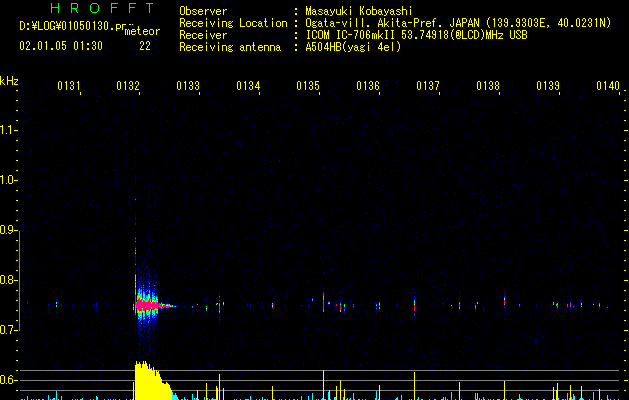This screenshot has width=629, height=400.
Task: Click the large red meteor echo at 0132
Action: pos(147,305)
